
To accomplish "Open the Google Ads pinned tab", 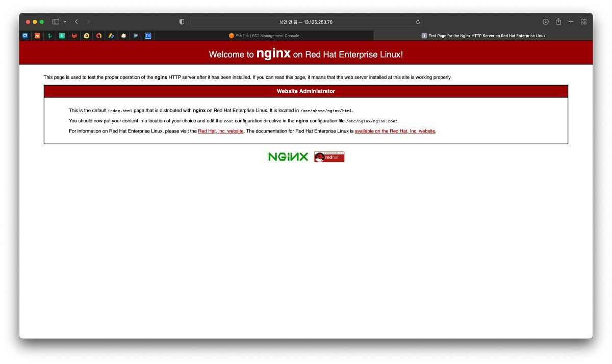I will 111,36.
